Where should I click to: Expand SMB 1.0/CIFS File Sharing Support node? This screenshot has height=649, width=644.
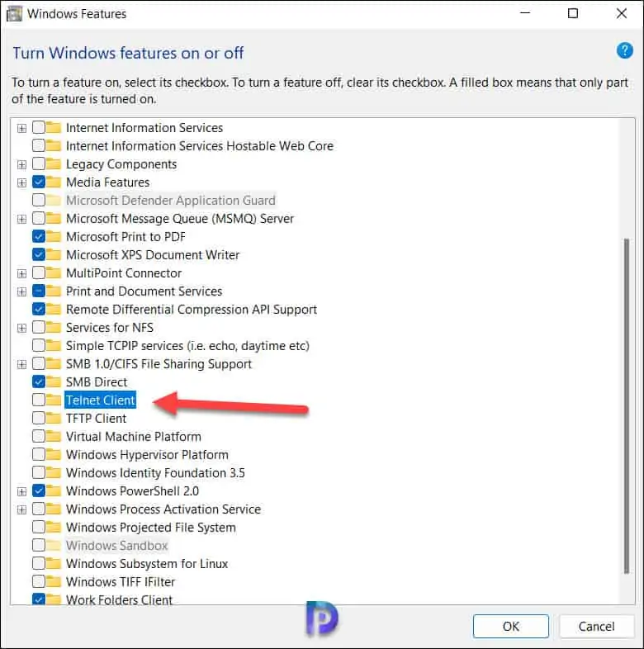(x=22, y=364)
